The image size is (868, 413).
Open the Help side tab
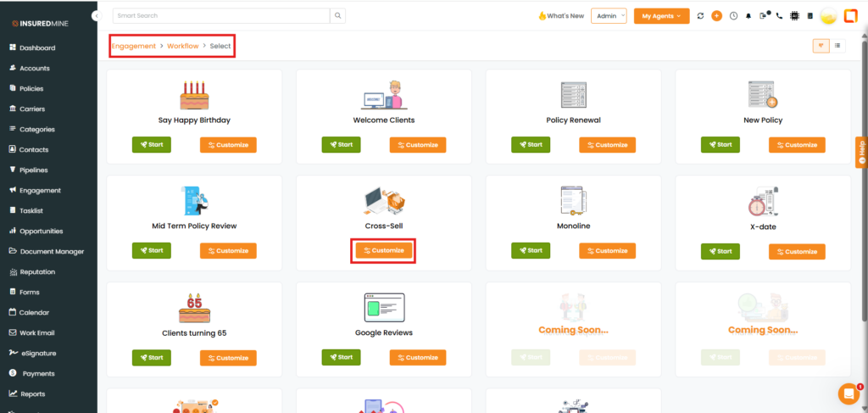tap(861, 152)
